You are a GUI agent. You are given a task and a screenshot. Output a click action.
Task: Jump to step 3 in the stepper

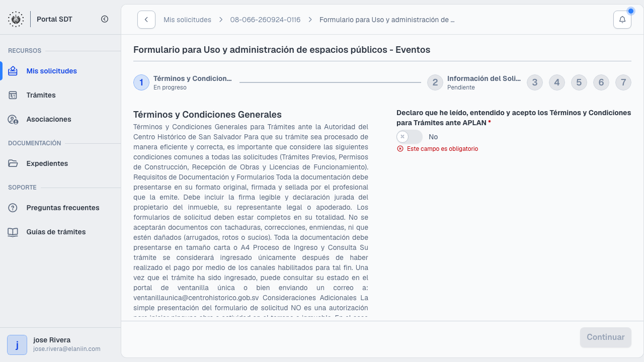(x=535, y=82)
